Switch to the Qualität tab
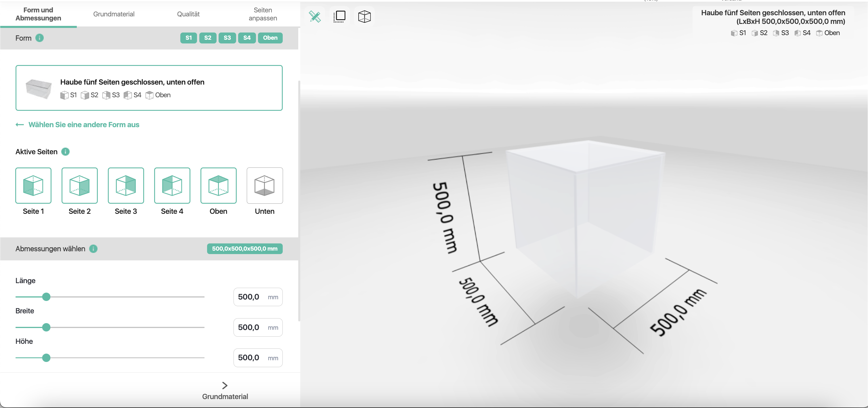Image resolution: width=868 pixels, height=408 pixels. (x=188, y=14)
